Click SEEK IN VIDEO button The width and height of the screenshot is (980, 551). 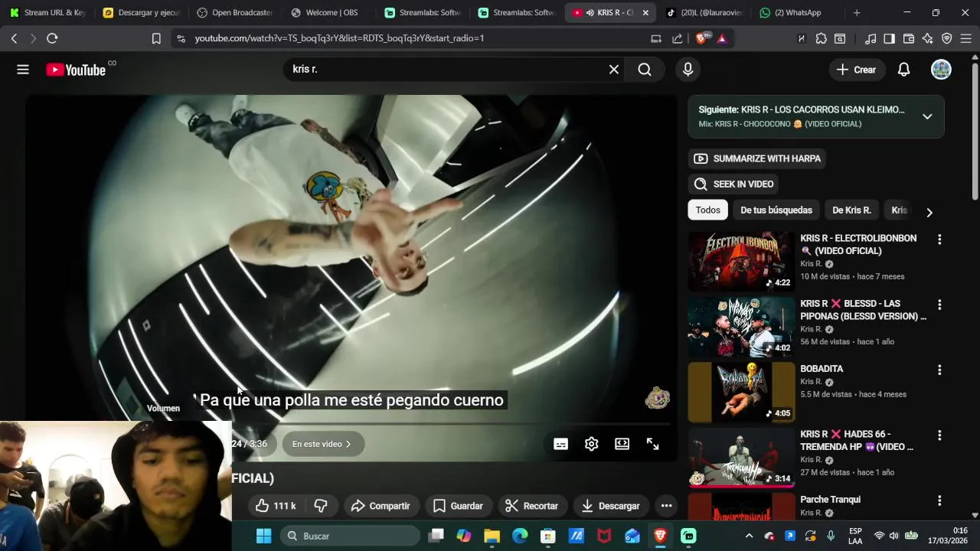[734, 184]
